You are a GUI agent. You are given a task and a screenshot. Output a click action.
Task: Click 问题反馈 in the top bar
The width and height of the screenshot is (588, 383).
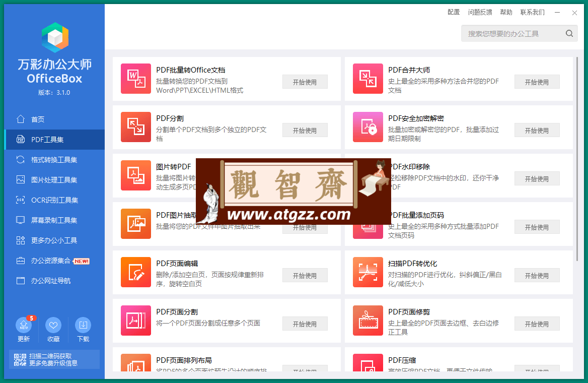pyautogui.click(x=480, y=12)
